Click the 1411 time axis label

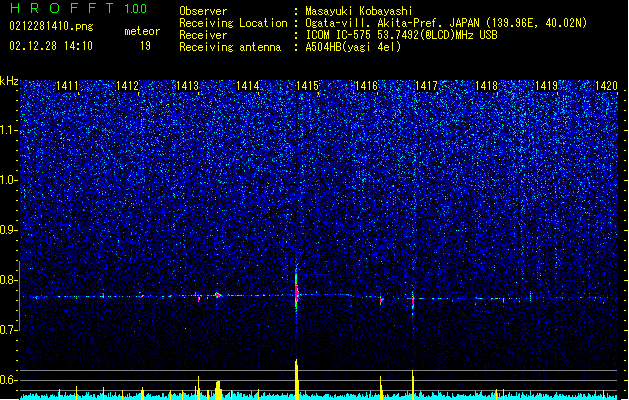coord(67,86)
